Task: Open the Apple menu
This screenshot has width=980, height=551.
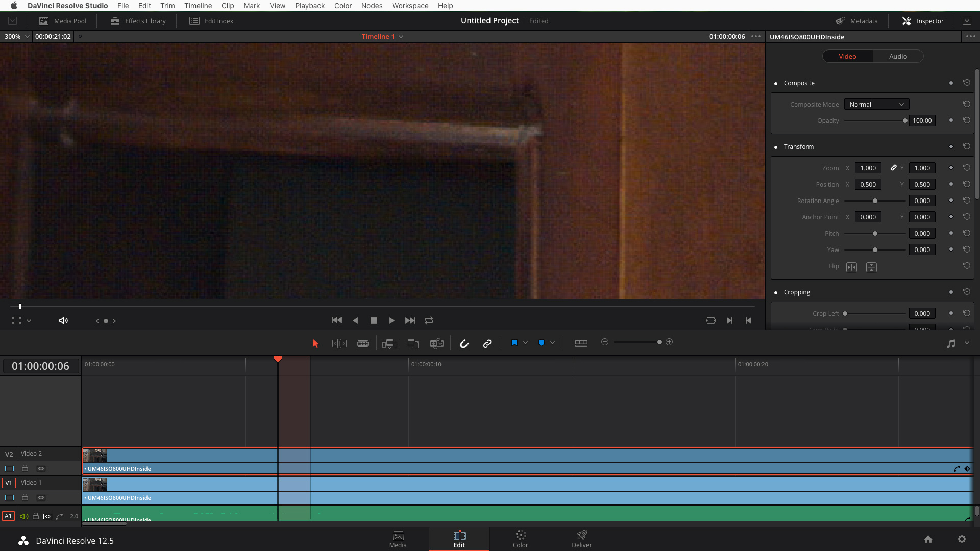Action: pyautogui.click(x=14, y=5)
